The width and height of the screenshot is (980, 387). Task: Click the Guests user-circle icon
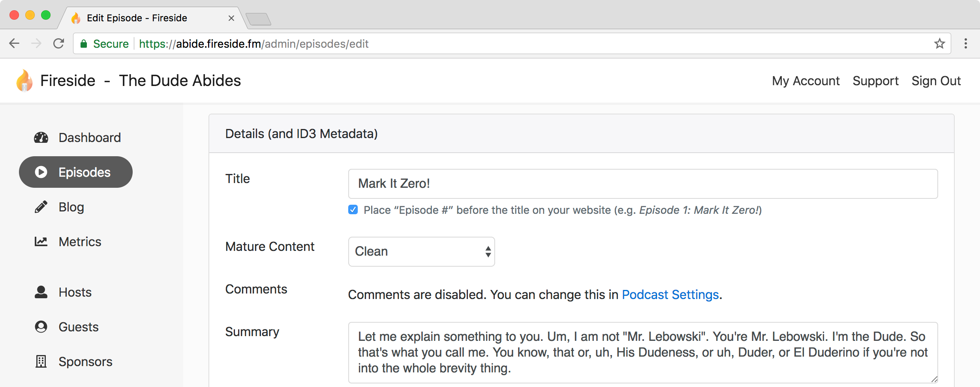coord(41,327)
